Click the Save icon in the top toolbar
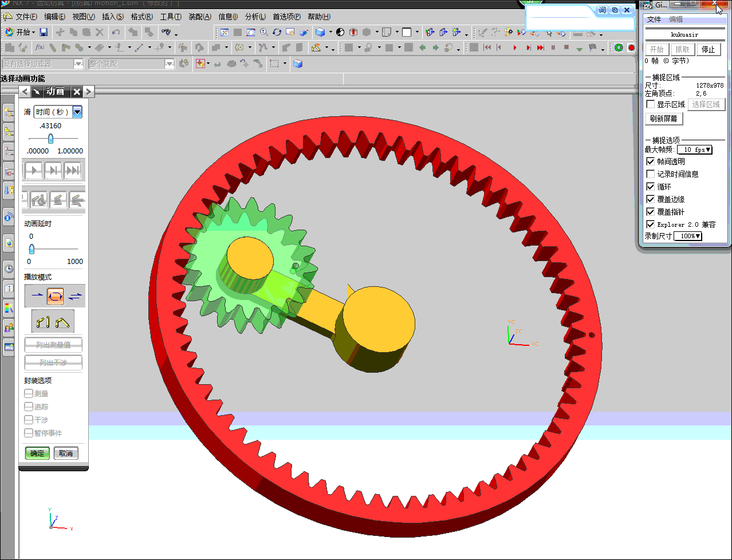Screen dimensions: 732x560 coord(44,32)
